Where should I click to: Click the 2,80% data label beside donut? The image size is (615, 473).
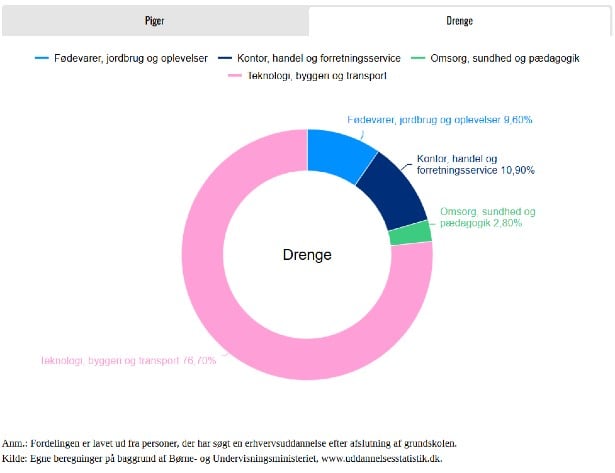(488, 219)
